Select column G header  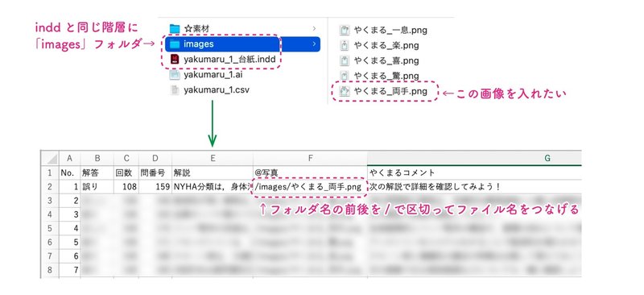tap(474, 159)
